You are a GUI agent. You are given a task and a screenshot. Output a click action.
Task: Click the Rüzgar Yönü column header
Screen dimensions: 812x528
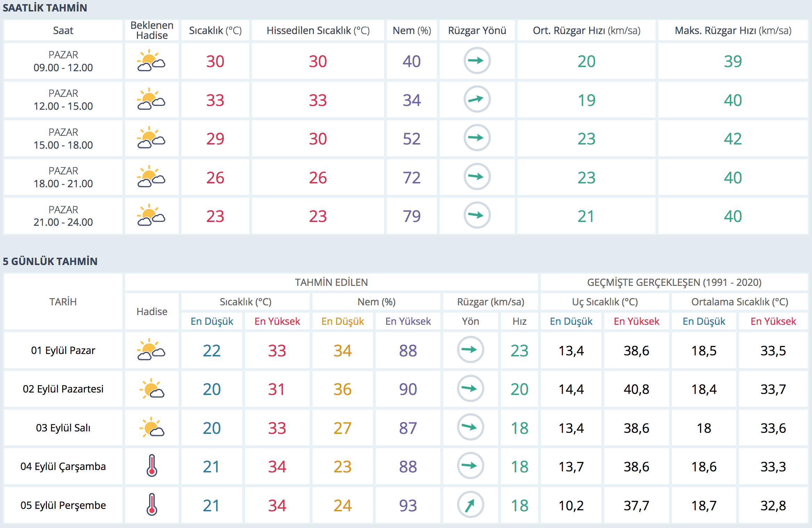pyautogui.click(x=477, y=31)
